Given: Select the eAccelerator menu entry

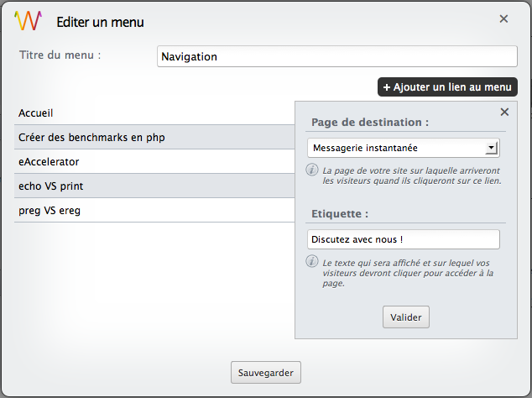Looking at the screenshot, I should (154, 162).
